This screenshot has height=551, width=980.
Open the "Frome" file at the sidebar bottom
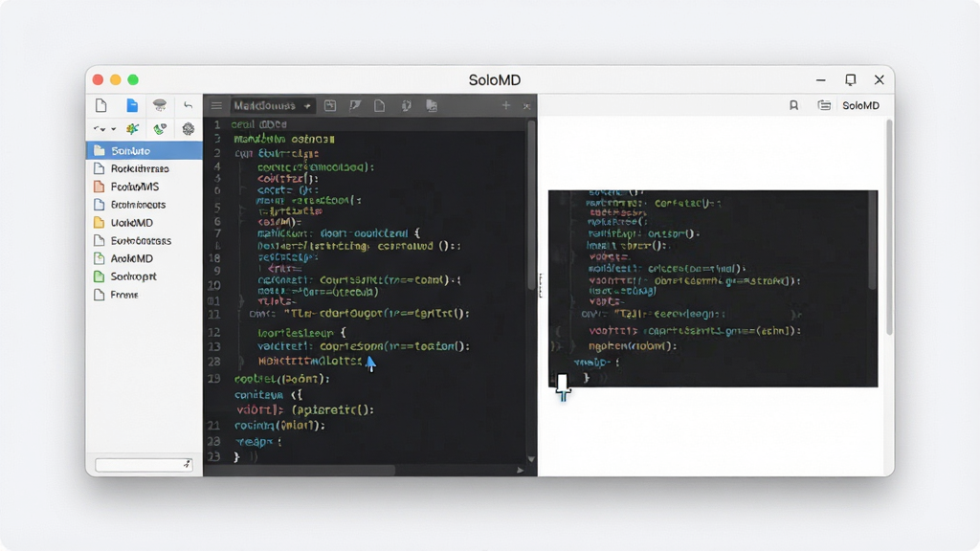coord(145,295)
